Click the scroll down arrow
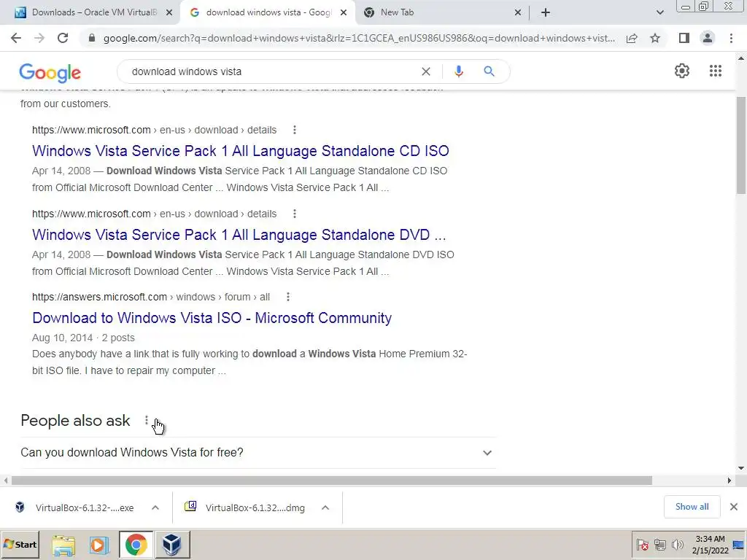 (741, 468)
